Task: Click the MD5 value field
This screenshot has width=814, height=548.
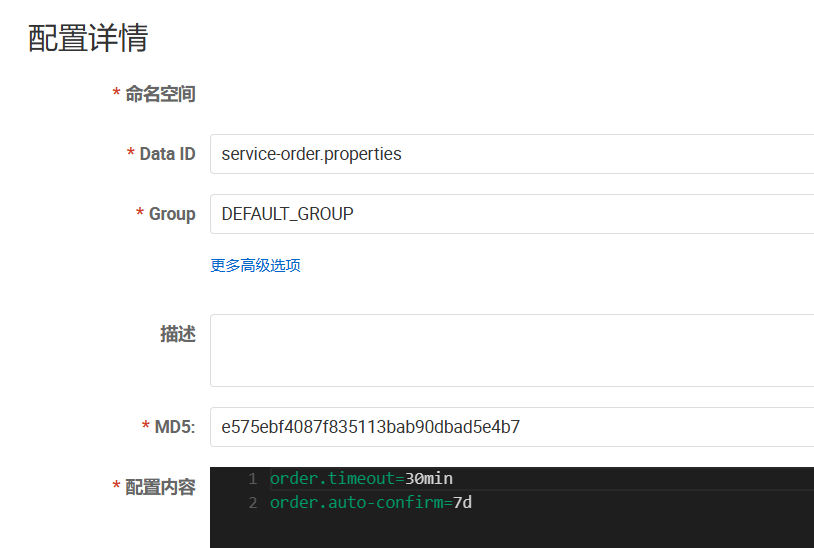Action: (x=512, y=427)
